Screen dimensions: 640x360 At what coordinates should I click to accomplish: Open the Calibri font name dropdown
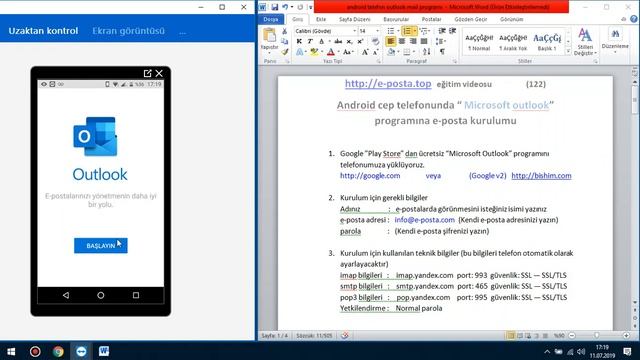pos(354,31)
